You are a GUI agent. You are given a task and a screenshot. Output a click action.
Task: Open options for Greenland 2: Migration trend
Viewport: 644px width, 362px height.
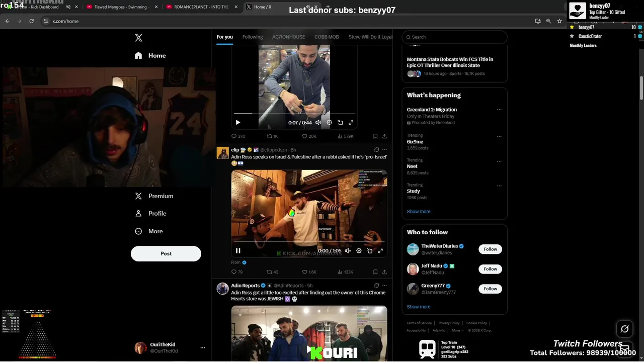click(x=499, y=110)
